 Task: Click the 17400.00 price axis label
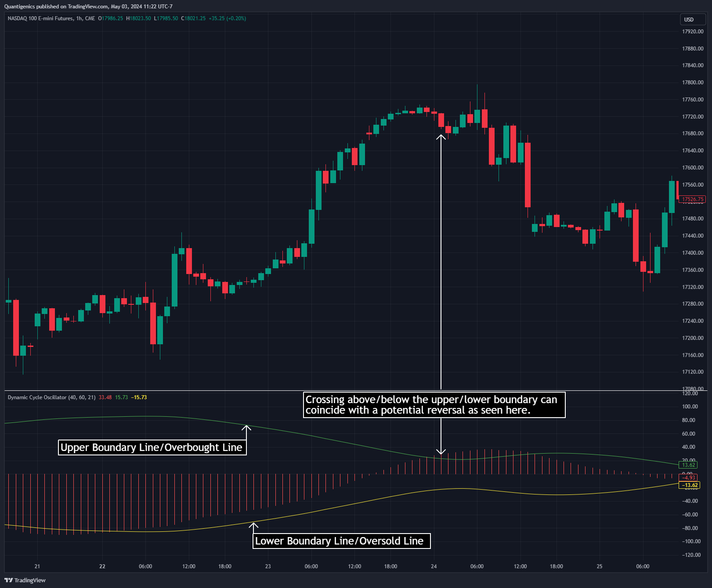(693, 253)
